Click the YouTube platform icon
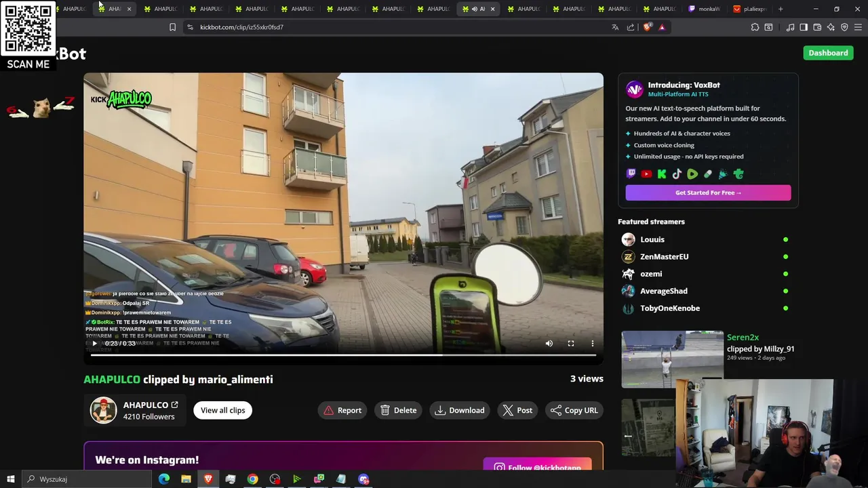The height and width of the screenshot is (488, 868). click(x=646, y=174)
